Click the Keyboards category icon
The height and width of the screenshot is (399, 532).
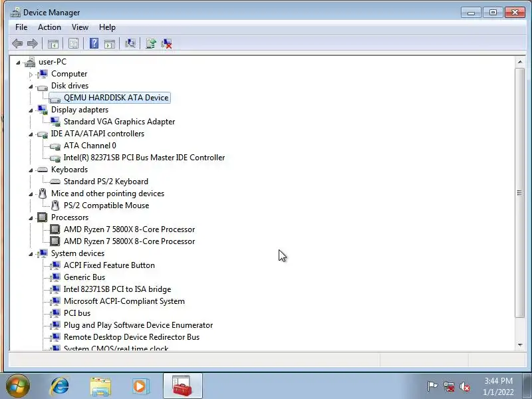point(43,170)
